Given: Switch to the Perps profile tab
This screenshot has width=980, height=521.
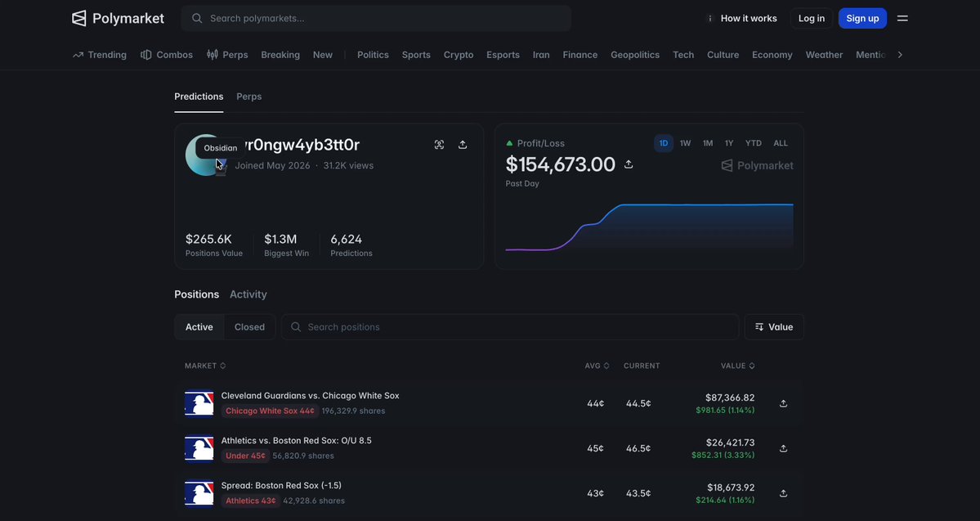Looking at the screenshot, I should [248, 97].
